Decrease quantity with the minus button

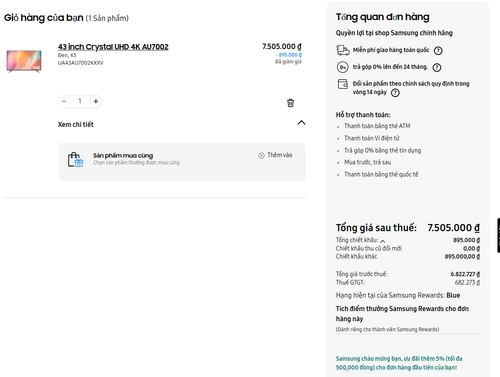pos(64,101)
